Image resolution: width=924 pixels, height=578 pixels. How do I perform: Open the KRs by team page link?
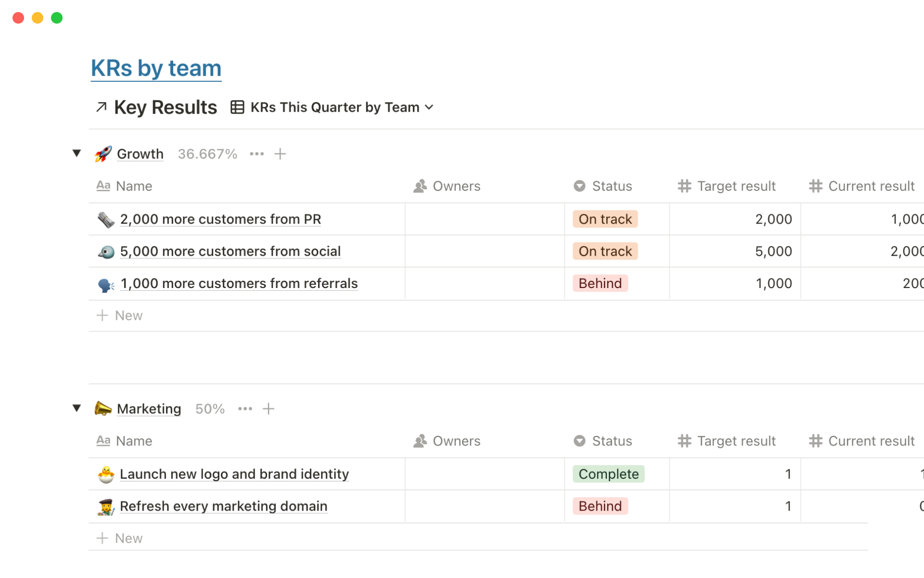point(156,68)
